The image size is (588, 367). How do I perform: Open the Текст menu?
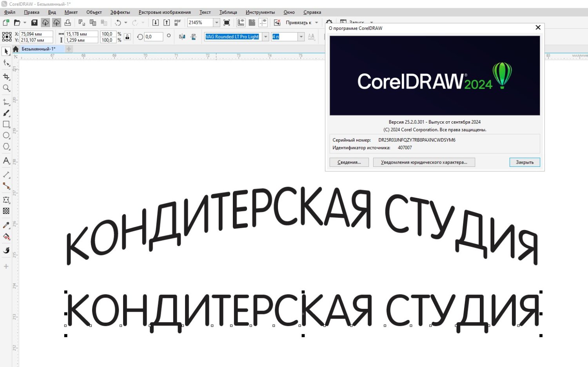[205, 12]
